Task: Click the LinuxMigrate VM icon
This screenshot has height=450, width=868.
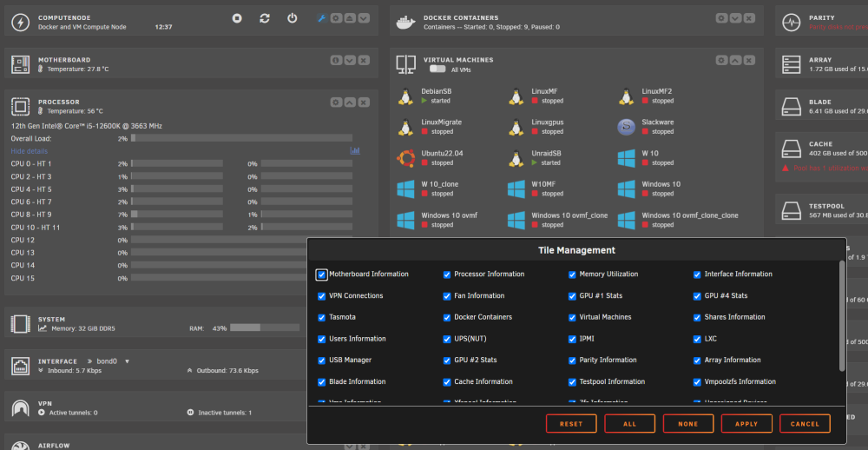Action: pos(405,127)
